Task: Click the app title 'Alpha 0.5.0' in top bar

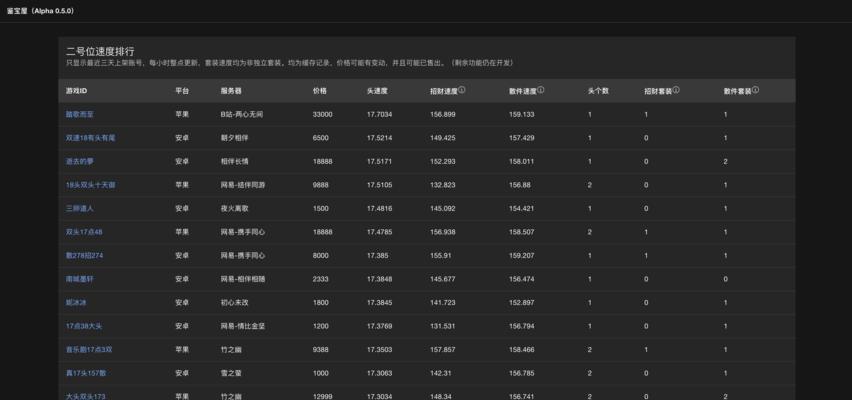Action: pyautogui.click(x=41, y=11)
